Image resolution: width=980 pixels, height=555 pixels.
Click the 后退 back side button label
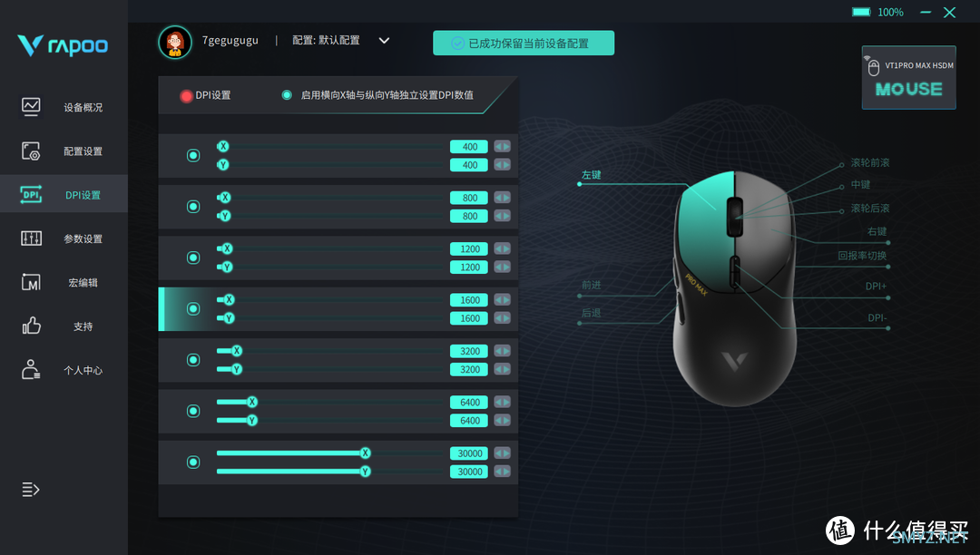point(592,314)
